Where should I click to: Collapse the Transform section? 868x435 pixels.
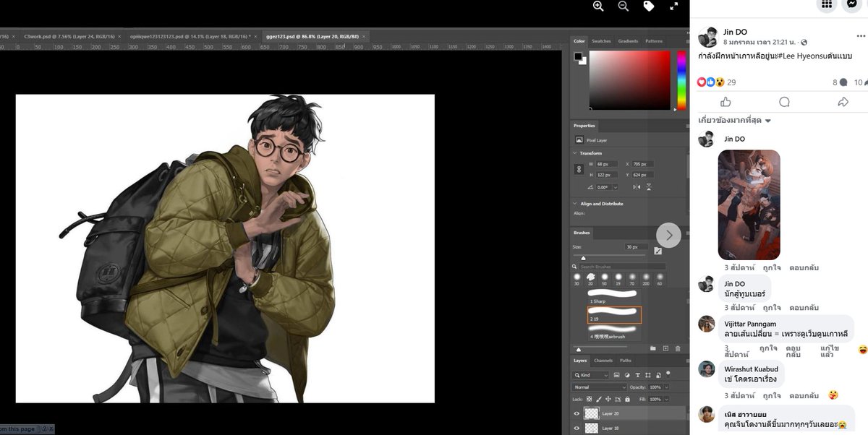click(576, 153)
